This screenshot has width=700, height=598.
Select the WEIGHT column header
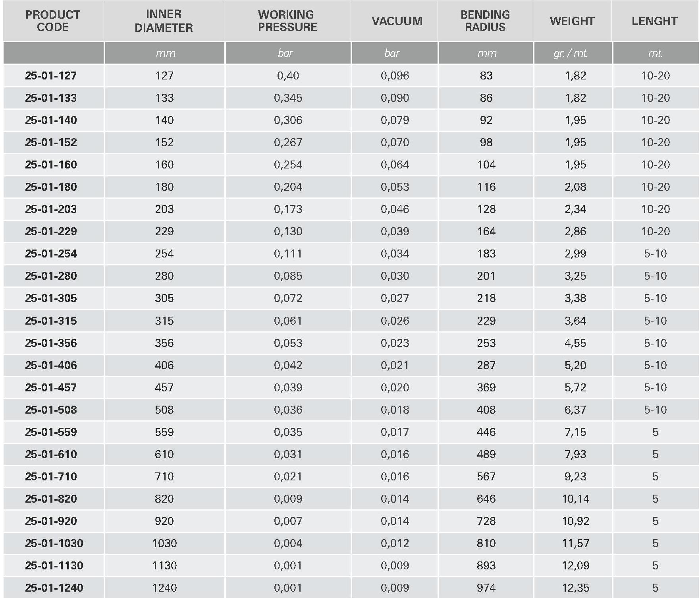[572, 21]
